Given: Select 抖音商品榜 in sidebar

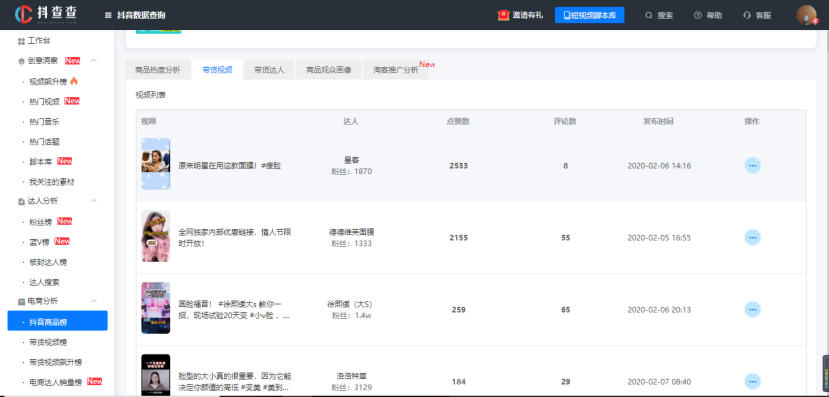Looking at the screenshot, I should click(58, 321).
